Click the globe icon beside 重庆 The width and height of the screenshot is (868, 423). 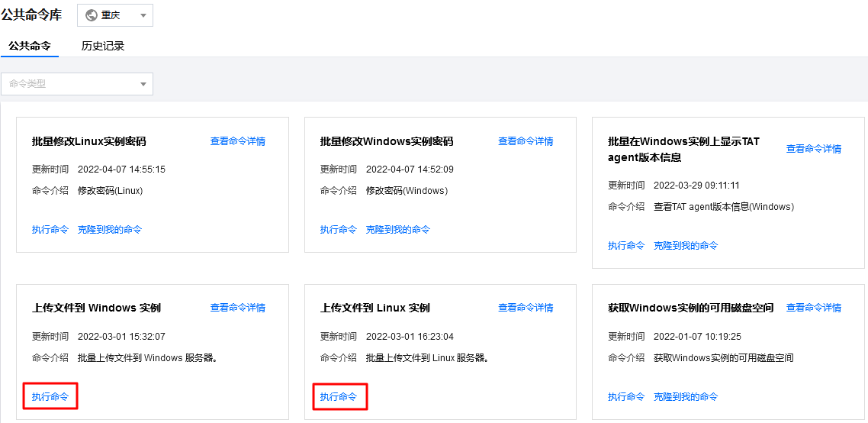pos(92,15)
